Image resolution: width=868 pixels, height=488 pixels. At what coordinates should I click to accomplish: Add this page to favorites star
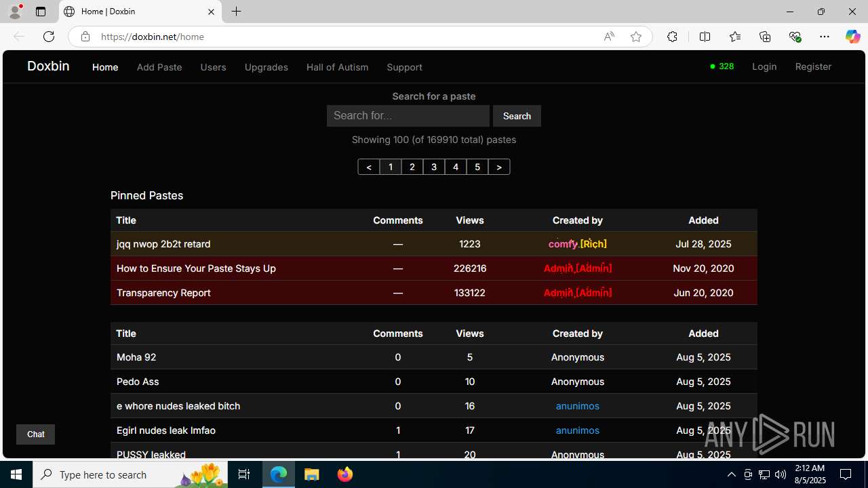point(636,37)
